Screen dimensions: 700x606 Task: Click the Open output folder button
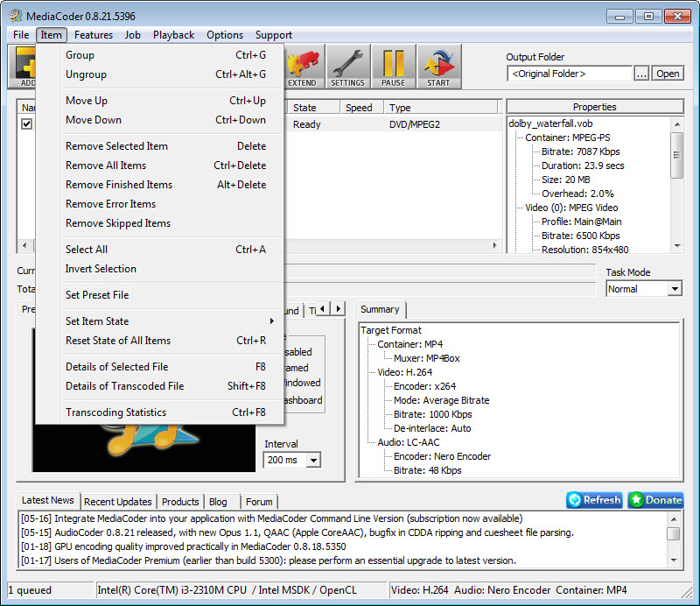pos(668,74)
